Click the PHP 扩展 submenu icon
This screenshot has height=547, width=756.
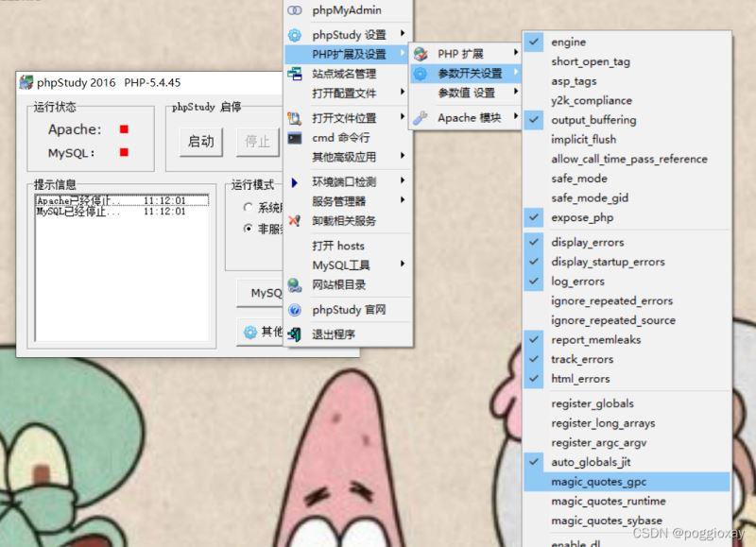tap(421, 54)
